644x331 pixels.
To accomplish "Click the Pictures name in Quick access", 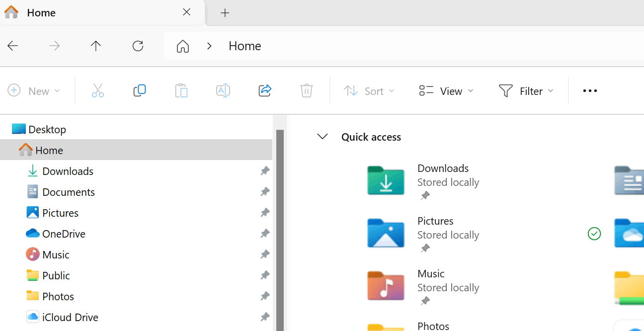I will 436,221.
